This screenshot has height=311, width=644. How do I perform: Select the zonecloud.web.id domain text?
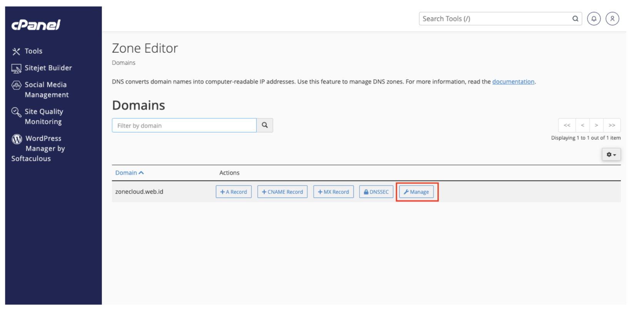coord(139,192)
